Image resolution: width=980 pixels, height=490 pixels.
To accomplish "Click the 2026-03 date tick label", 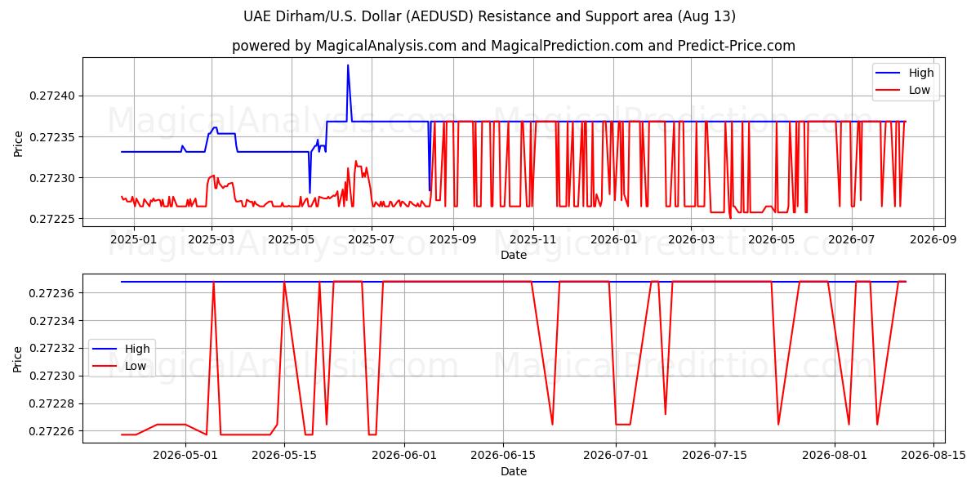I will click(x=690, y=239).
